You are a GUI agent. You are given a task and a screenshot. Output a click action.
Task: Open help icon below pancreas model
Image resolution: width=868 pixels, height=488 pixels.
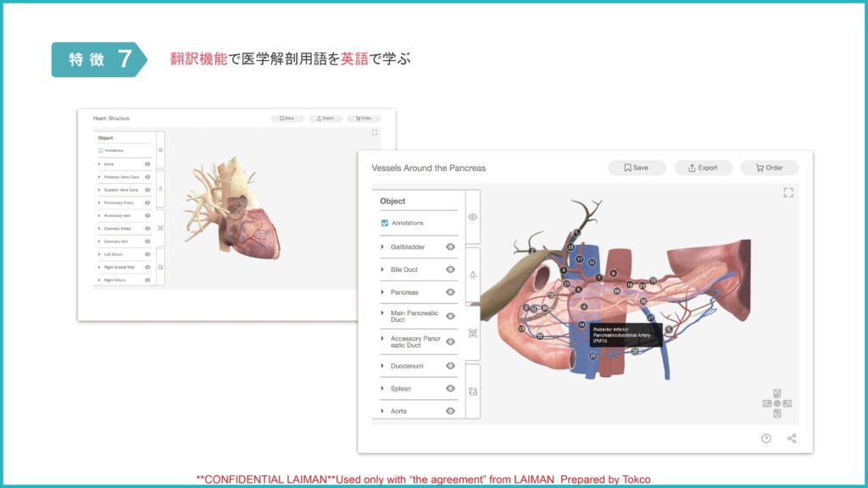click(x=766, y=438)
